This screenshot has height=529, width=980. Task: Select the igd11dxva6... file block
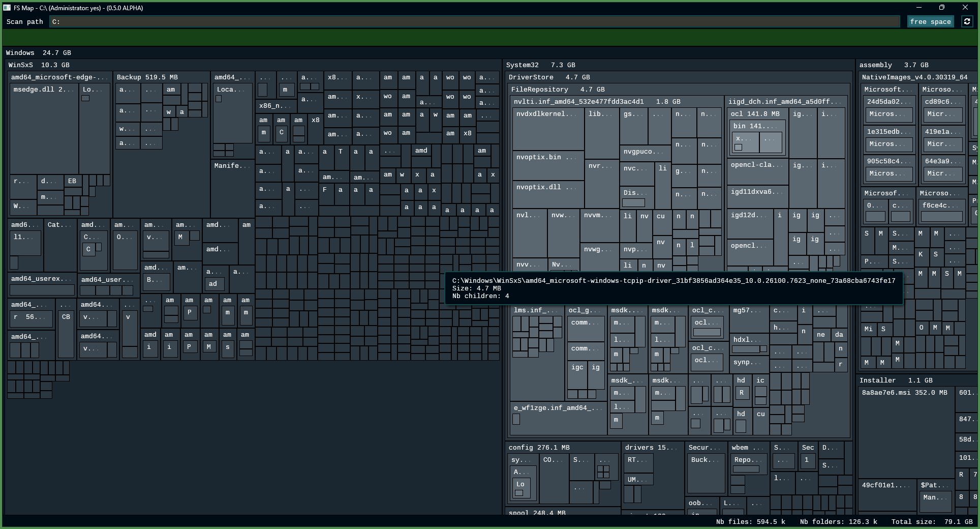pos(757,197)
